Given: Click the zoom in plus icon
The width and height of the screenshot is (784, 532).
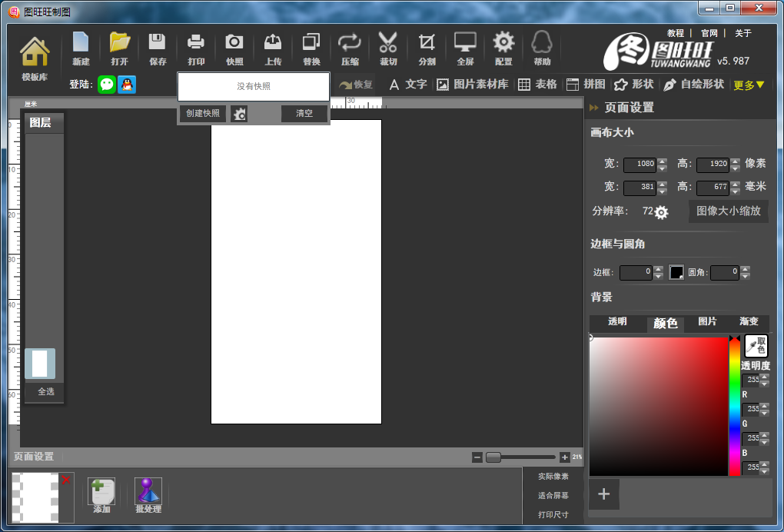Looking at the screenshot, I should pyautogui.click(x=564, y=457).
